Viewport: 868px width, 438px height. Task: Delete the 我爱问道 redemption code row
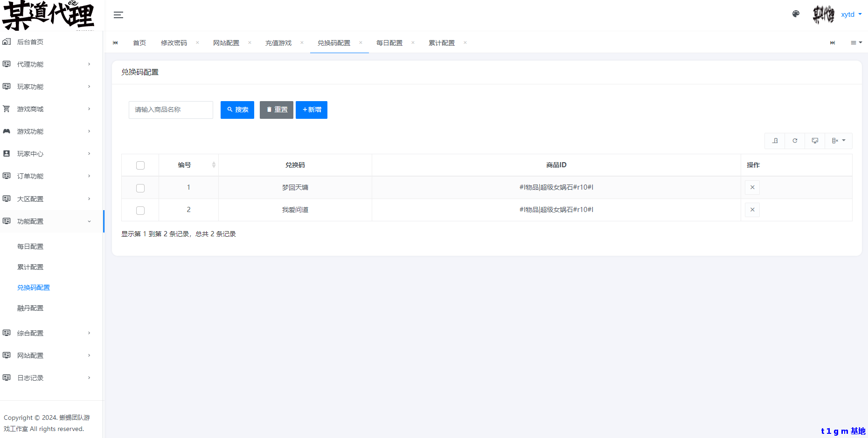752,210
